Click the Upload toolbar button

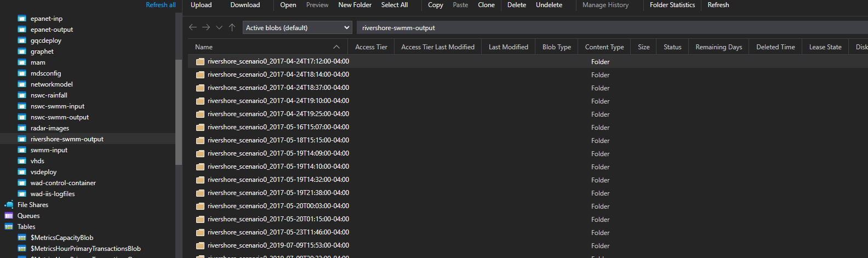point(201,5)
